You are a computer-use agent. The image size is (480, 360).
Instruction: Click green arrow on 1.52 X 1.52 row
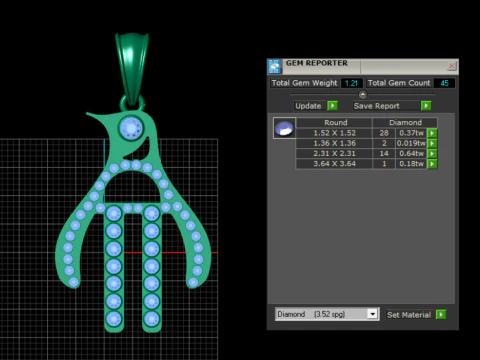point(432,133)
